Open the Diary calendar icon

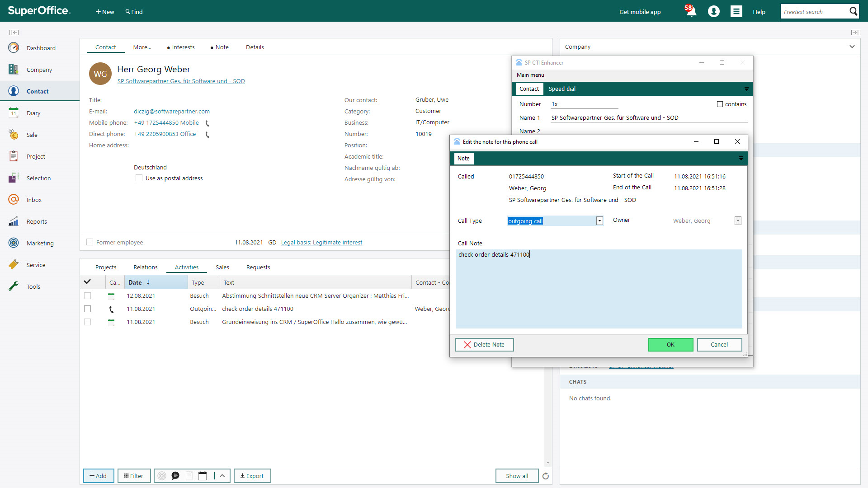(x=14, y=113)
